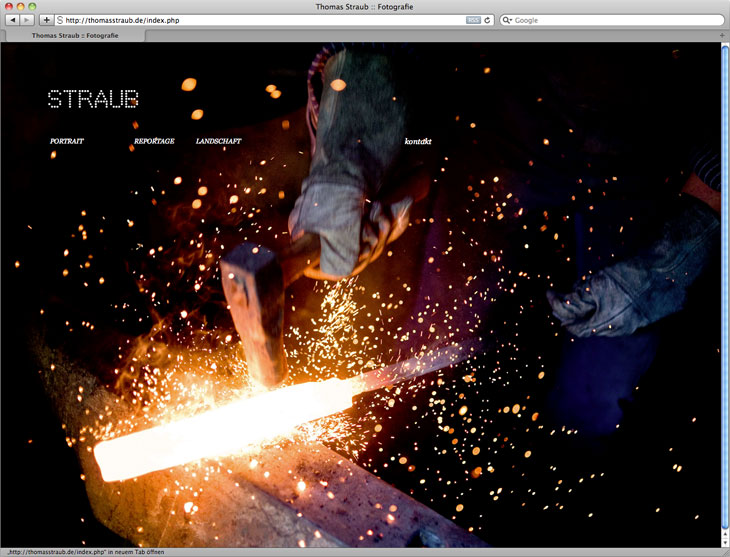Open the REPORTAGE gallery
This screenshot has width=730, height=557.
[154, 141]
